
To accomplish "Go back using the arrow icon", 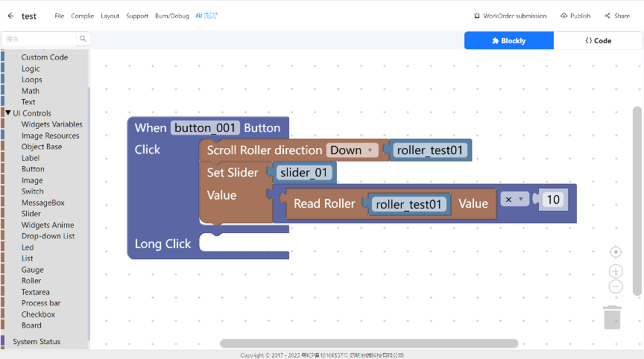I will 10,16.
